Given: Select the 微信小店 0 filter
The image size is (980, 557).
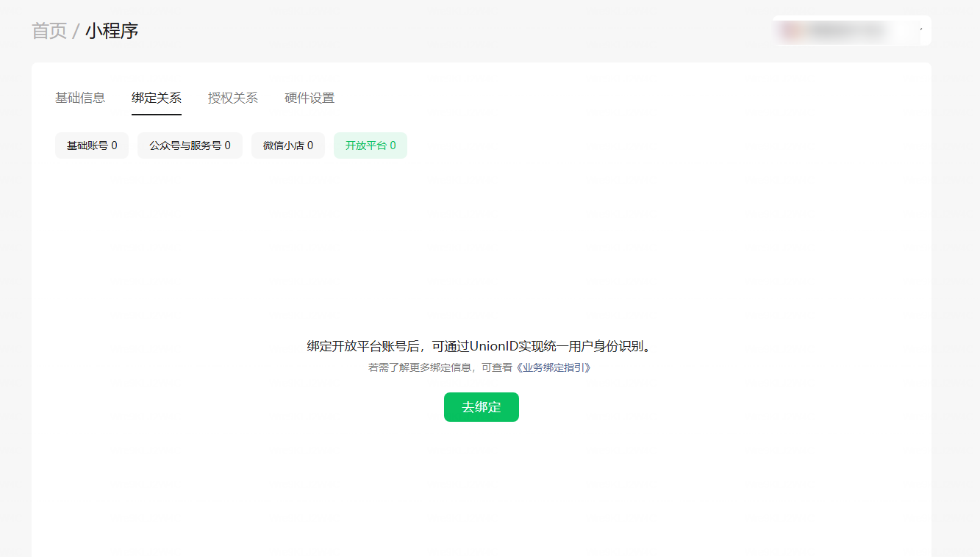Looking at the screenshot, I should point(288,145).
